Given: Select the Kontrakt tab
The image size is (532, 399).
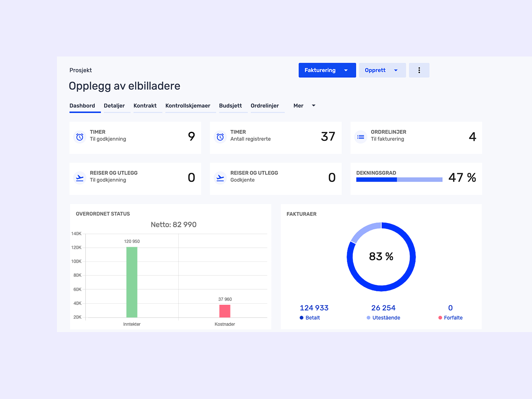Looking at the screenshot, I should point(145,106).
